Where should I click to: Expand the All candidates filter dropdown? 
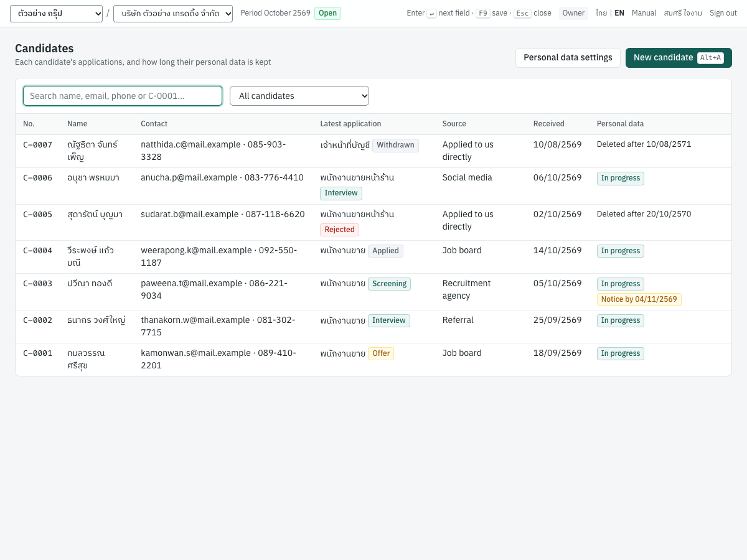click(299, 96)
